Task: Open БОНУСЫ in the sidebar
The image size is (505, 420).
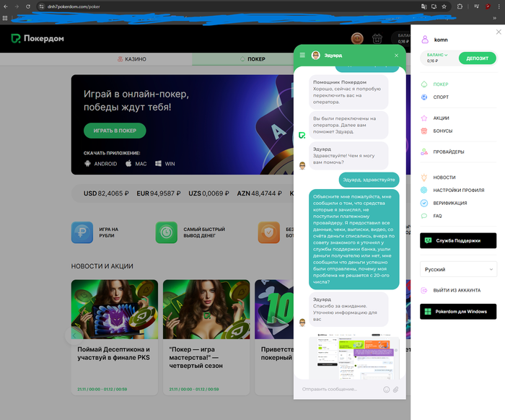Action: (x=442, y=131)
